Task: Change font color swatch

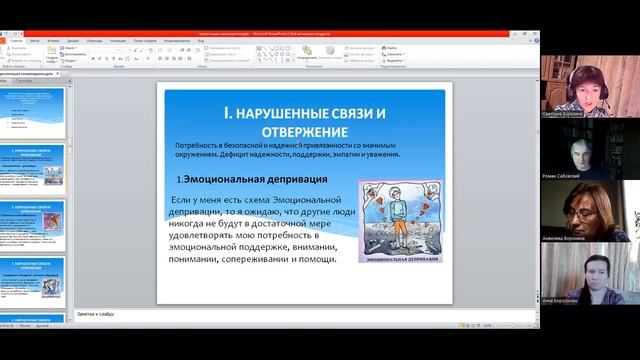Action: (x=148, y=59)
